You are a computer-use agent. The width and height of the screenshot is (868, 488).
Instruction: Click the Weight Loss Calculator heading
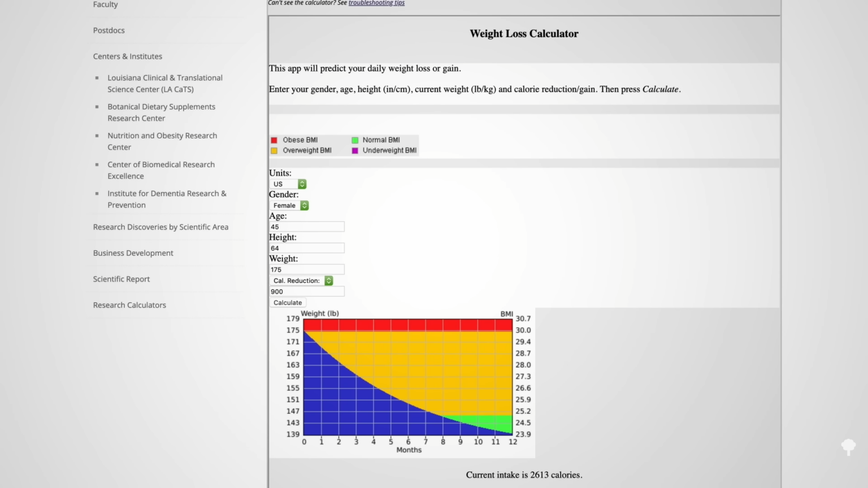[x=524, y=33]
